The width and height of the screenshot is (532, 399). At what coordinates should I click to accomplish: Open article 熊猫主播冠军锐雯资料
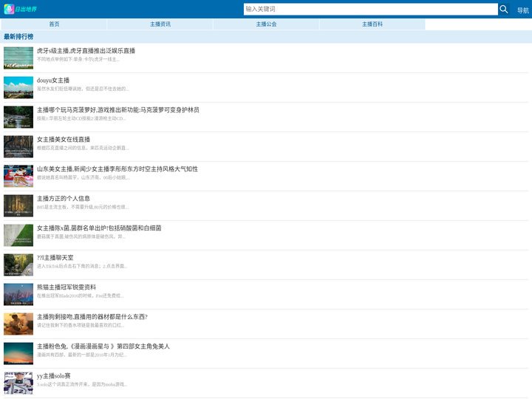tap(66, 287)
